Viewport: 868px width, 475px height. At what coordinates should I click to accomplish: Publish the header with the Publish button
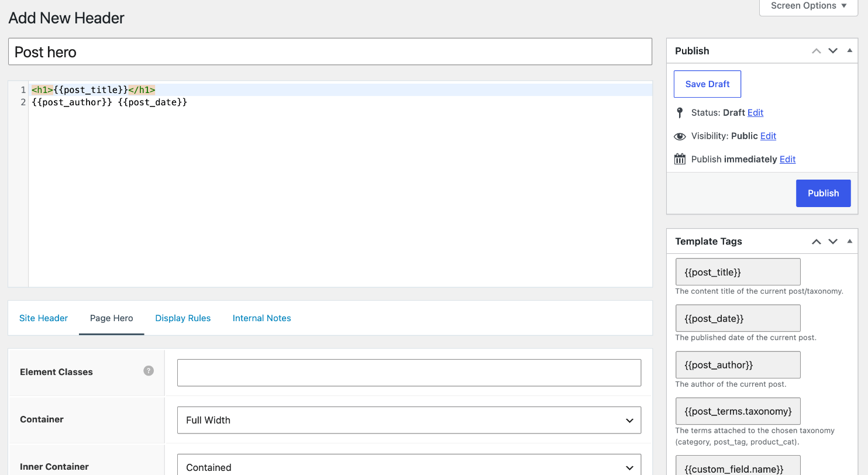coord(823,193)
